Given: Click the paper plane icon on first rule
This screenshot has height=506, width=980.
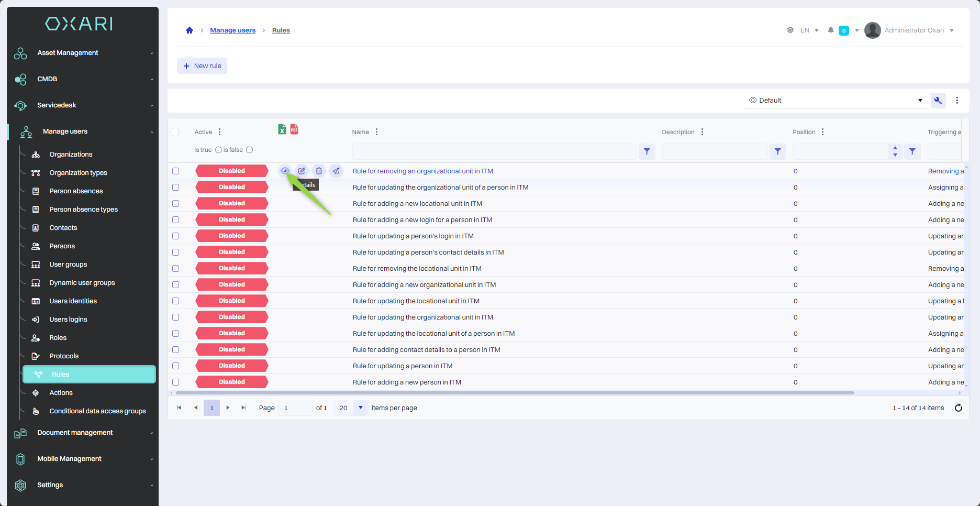Looking at the screenshot, I should (336, 171).
